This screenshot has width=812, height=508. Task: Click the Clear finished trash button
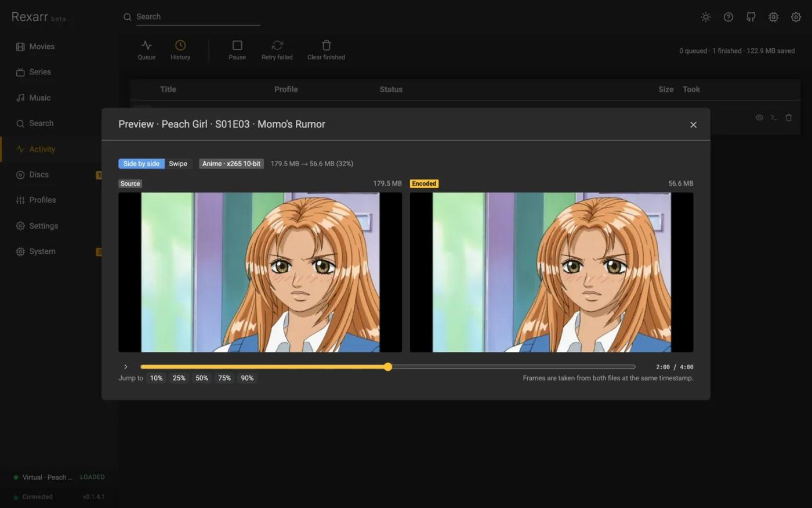point(326,50)
